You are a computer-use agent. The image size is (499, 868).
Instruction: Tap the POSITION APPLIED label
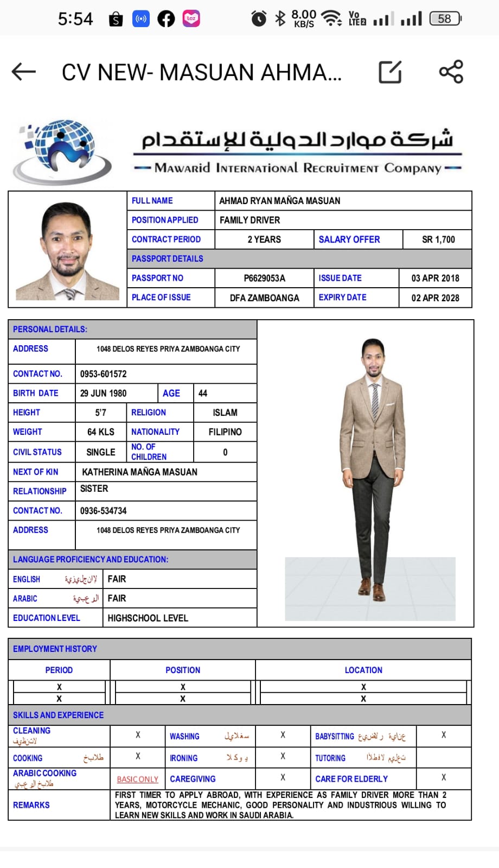click(165, 220)
